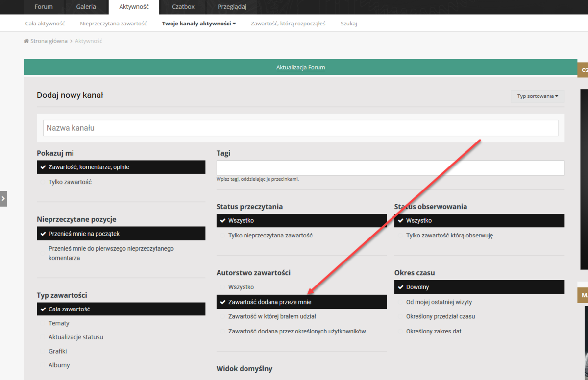This screenshot has width=588, height=380.
Task: Open Zawartość, którą rozpocząłeś link
Action: click(x=288, y=24)
